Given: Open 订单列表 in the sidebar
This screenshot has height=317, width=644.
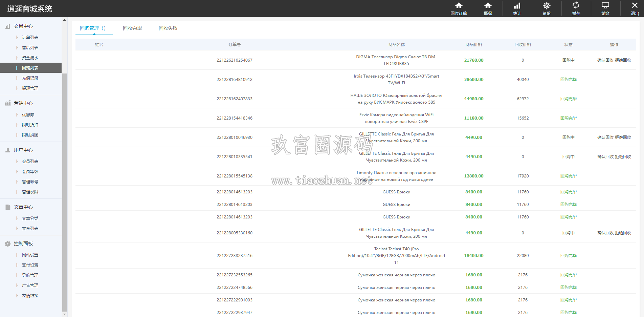Looking at the screenshot, I should click(x=30, y=37).
